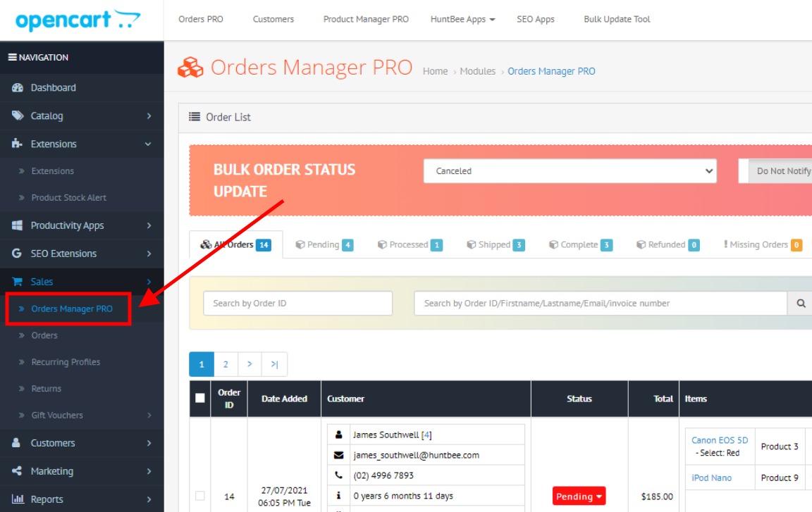Go to next page arrow in pagination
Screen dimensions: 812x512
[250, 364]
